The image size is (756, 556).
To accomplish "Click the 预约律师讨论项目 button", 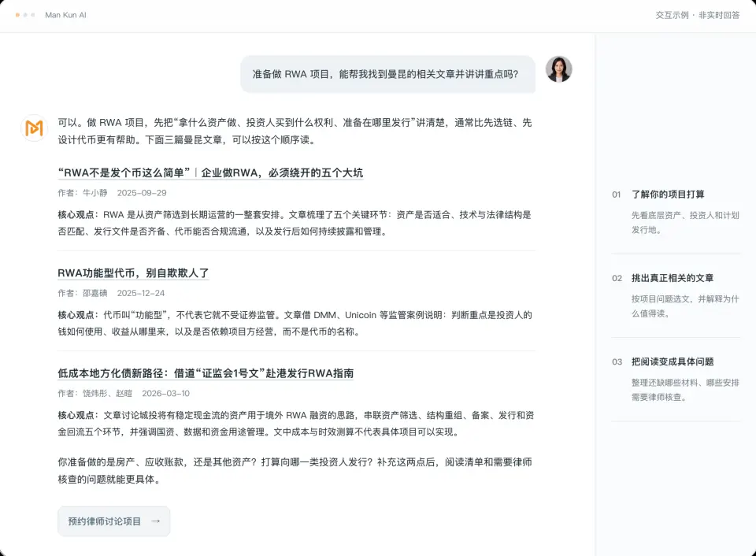I will (113, 521).
